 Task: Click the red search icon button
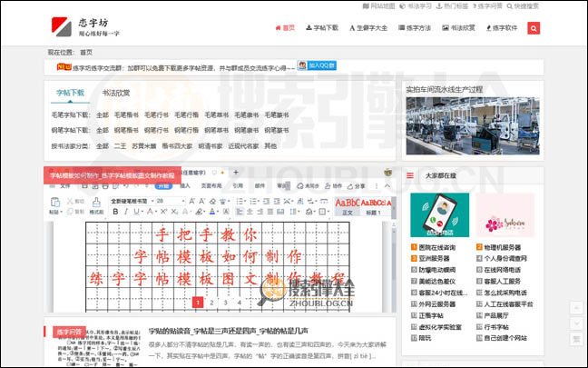click(534, 28)
